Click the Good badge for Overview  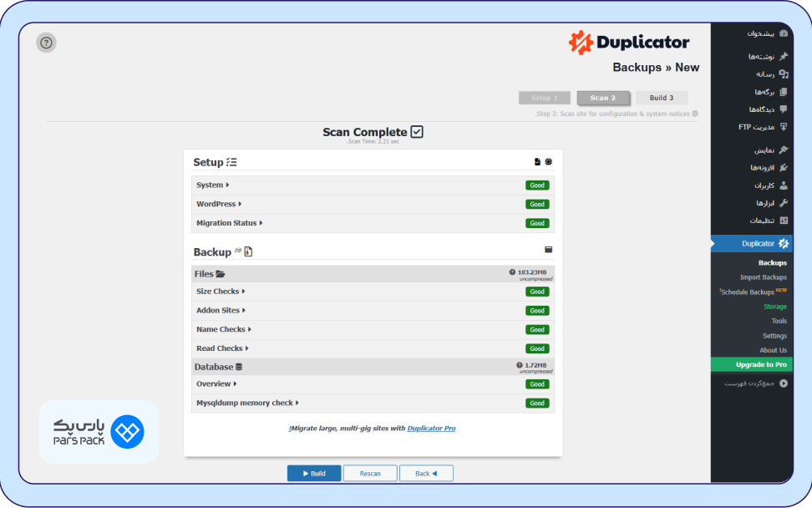coord(537,384)
